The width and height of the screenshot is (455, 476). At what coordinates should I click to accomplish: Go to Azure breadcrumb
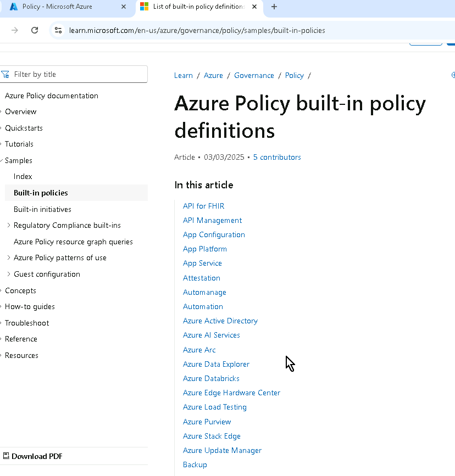click(213, 75)
